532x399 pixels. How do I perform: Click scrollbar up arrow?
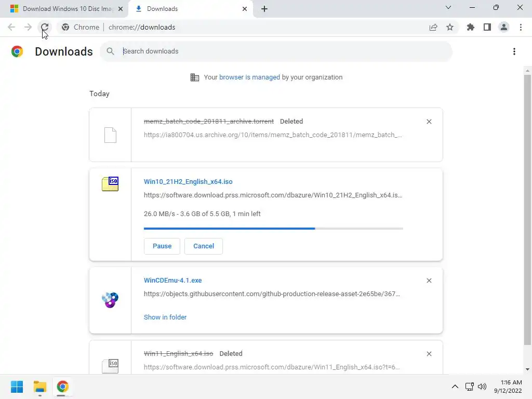[527, 71]
